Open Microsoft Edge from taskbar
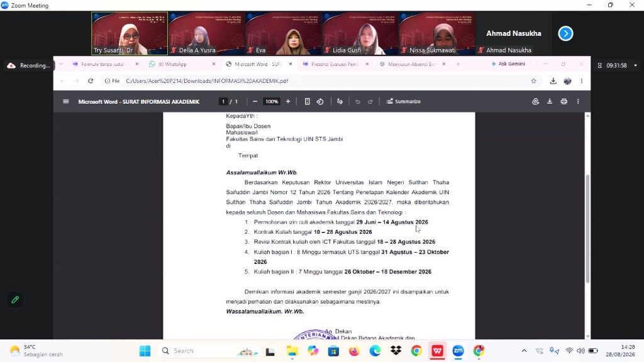This screenshot has height=362, width=644. pyautogui.click(x=375, y=351)
